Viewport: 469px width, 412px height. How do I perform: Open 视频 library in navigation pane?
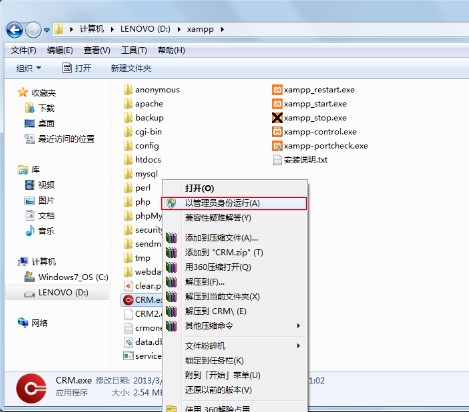point(40,185)
